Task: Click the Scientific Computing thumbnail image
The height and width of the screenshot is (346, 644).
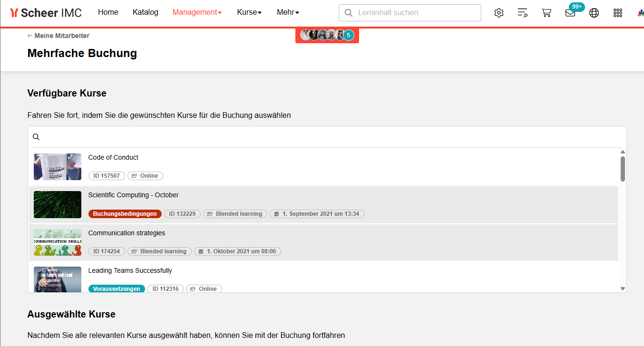Action: point(58,204)
